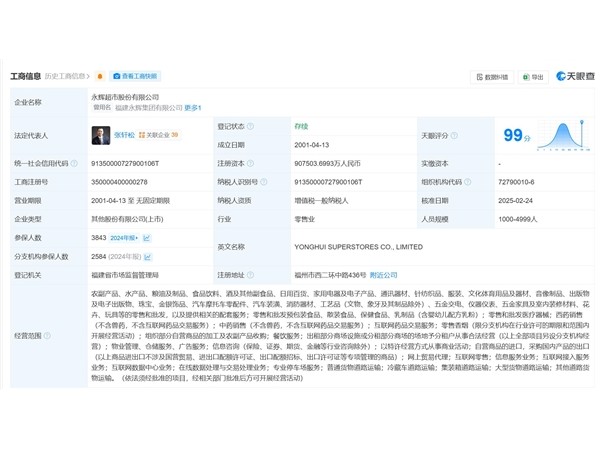Click branch insured count 2584

[x=99, y=256]
